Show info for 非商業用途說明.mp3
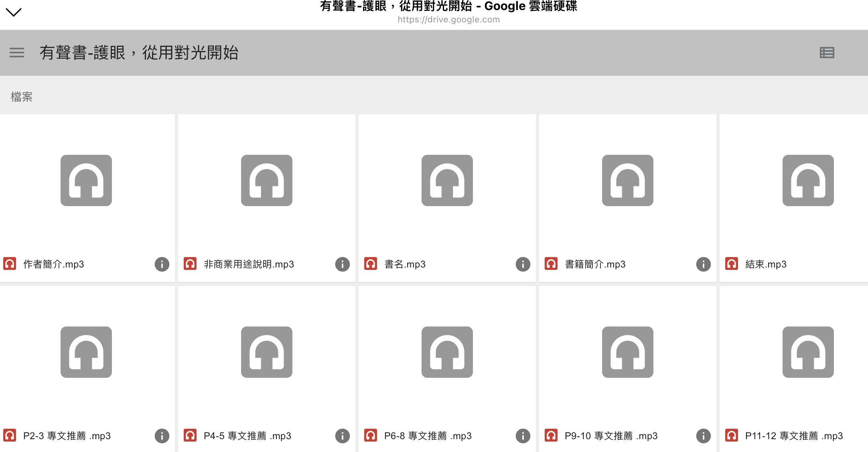Screen dimensions: 868x452 342,264
